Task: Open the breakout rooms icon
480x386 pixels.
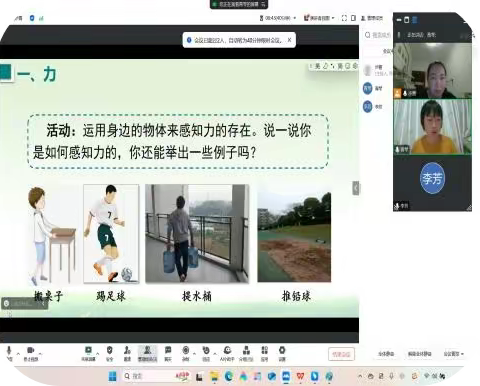Action: point(246,350)
